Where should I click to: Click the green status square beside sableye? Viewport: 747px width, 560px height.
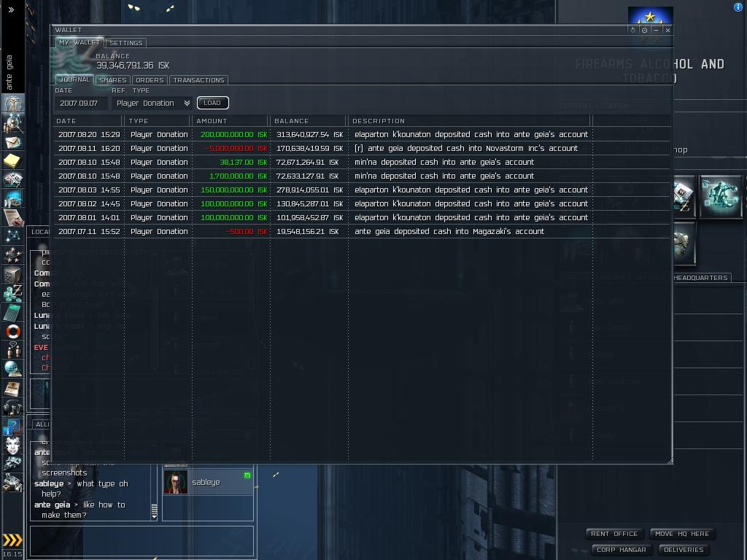(x=247, y=475)
